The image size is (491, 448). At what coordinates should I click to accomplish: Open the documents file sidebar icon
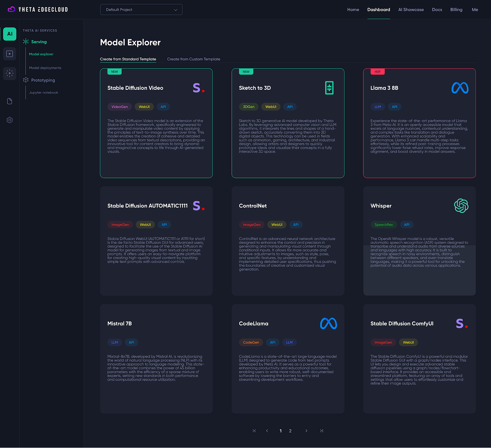click(10, 101)
